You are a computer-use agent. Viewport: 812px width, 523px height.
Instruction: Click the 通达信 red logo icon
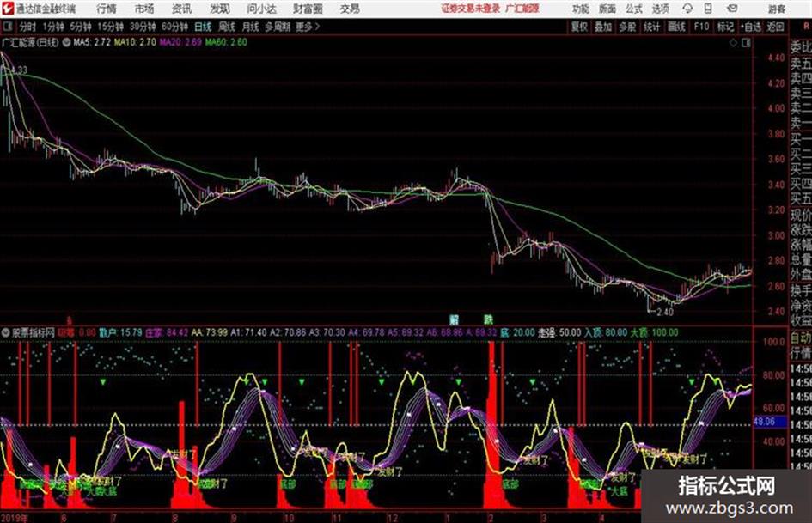tap(8, 9)
